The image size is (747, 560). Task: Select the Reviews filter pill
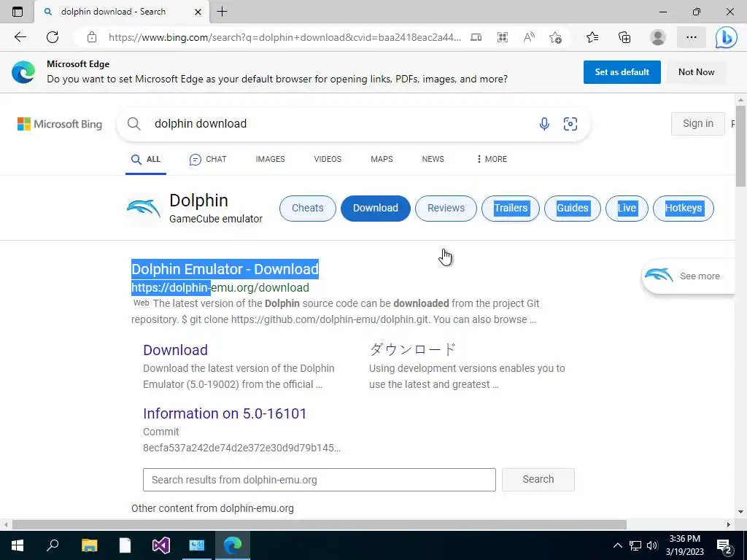(x=446, y=208)
